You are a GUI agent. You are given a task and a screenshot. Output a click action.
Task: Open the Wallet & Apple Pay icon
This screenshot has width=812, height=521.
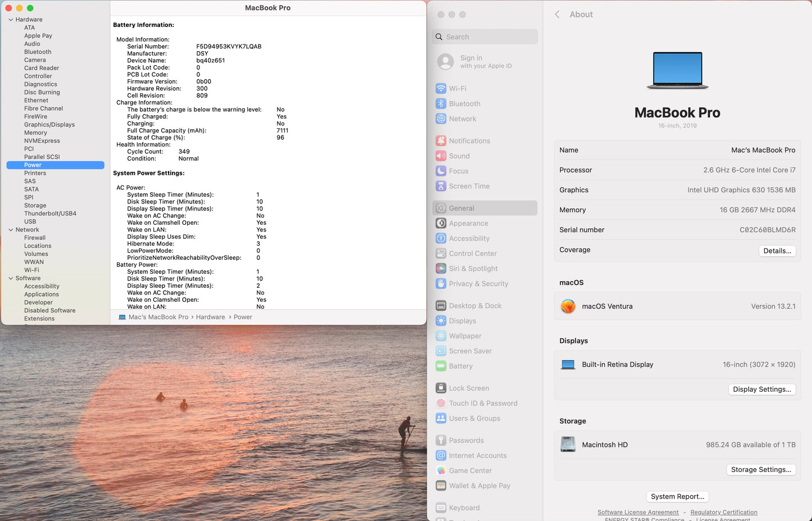(x=441, y=486)
